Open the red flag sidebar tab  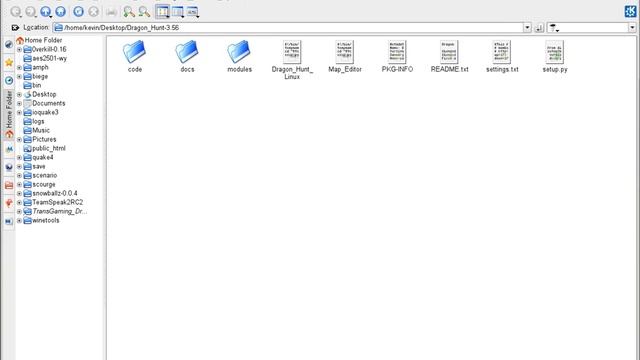9,203
